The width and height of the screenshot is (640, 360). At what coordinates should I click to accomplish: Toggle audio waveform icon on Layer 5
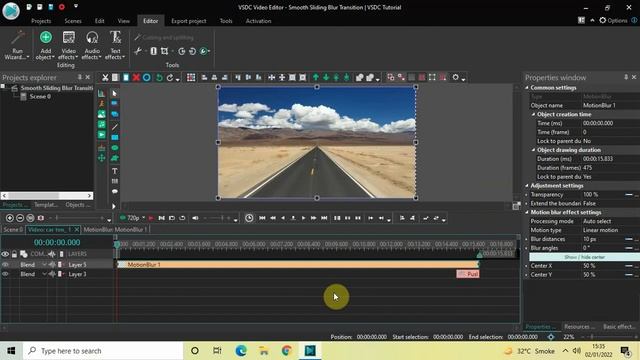52,265
